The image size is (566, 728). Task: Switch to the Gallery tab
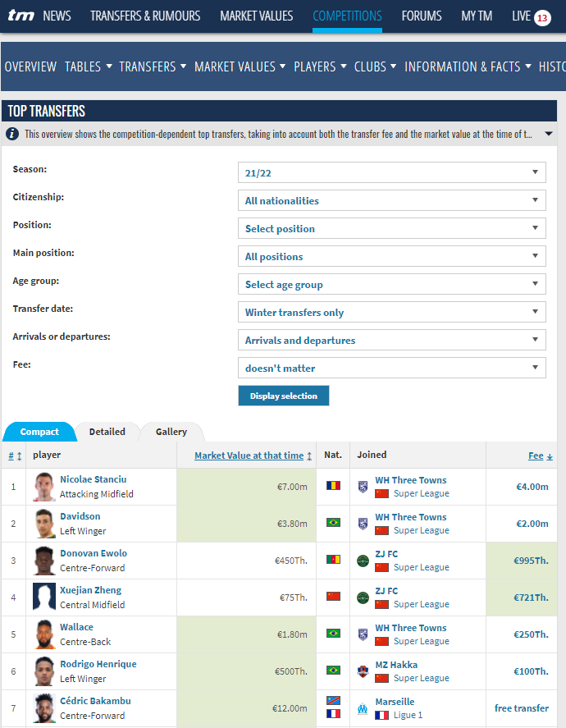[x=171, y=432]
